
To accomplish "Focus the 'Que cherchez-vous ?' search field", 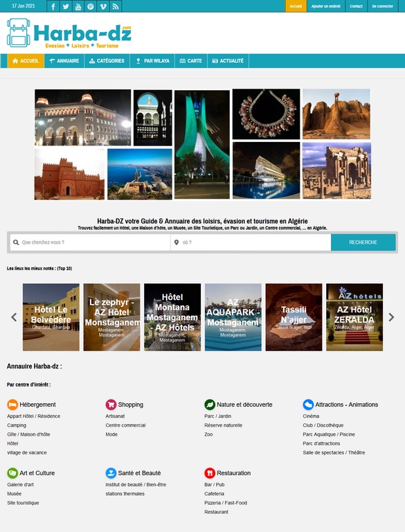I will pos(90,242).
